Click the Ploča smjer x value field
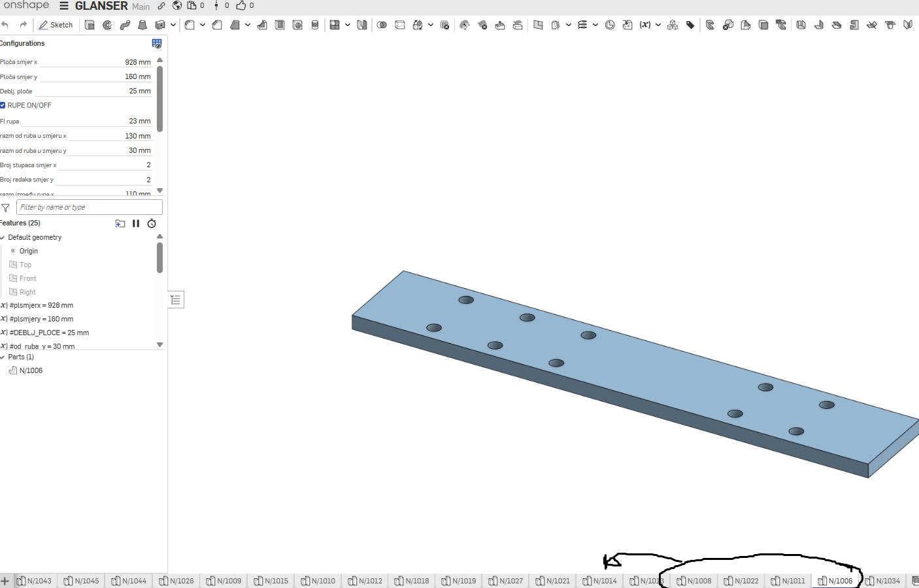The image size is (919, 588). tap(96, 62)
